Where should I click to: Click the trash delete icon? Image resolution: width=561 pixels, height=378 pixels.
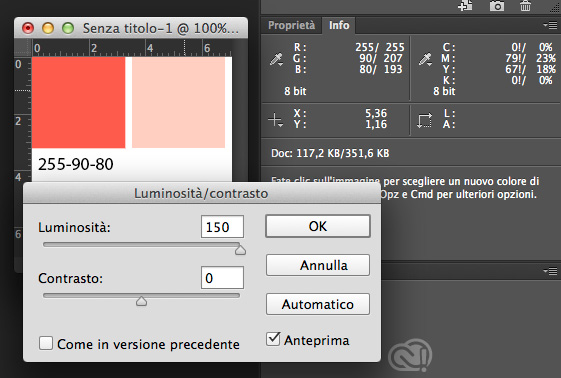click(525, 6)
